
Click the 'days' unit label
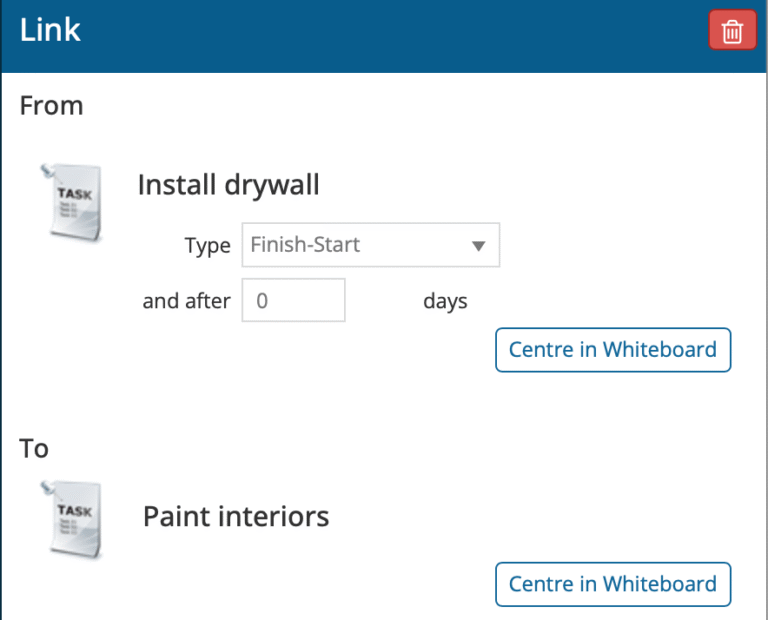(x=445, y=301)
